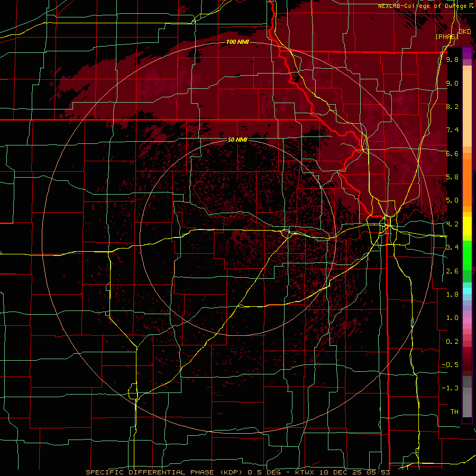
Task: Pick the light peach segment of the color bar
Action: 467,109
